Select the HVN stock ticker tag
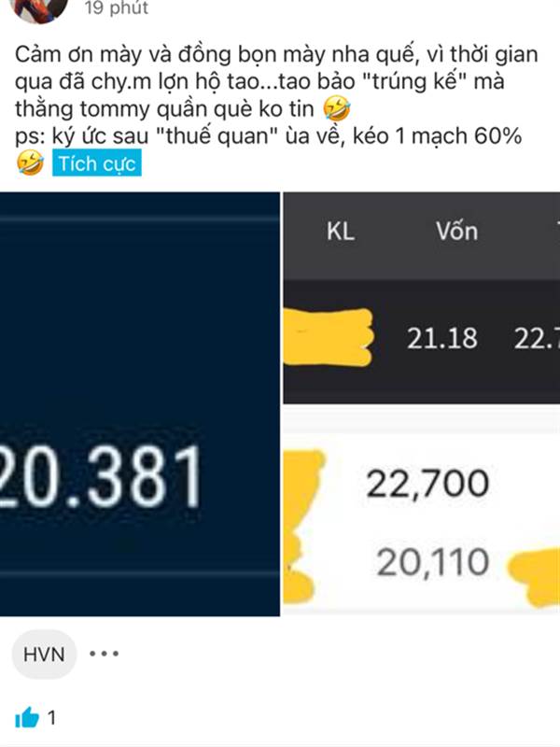560x747 pixels. click(x=44, y=655)
